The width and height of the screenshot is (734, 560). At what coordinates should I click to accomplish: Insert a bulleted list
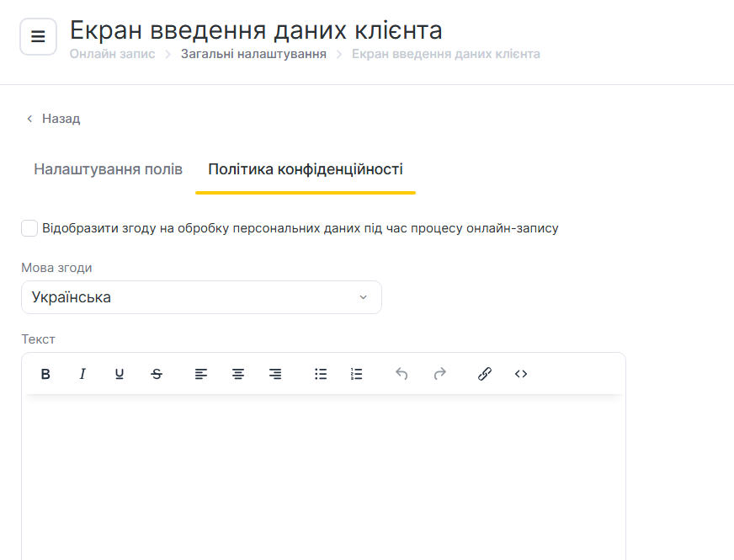coord(321,374)
